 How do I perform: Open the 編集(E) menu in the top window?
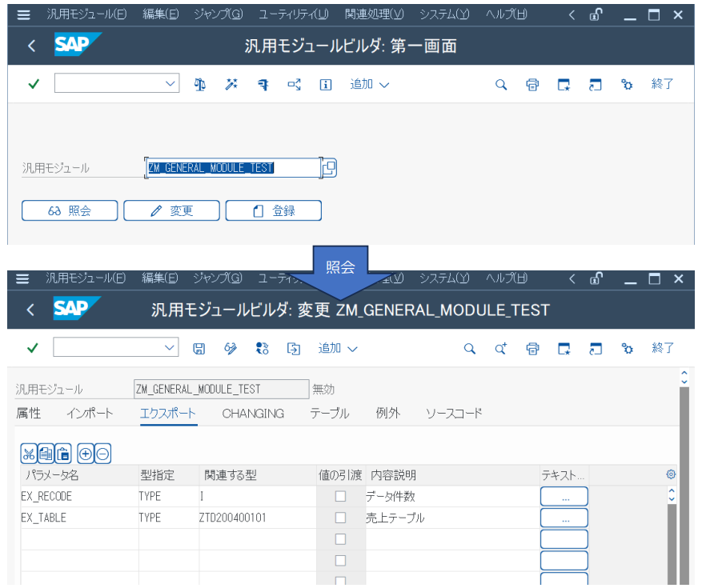coord(161,14)
